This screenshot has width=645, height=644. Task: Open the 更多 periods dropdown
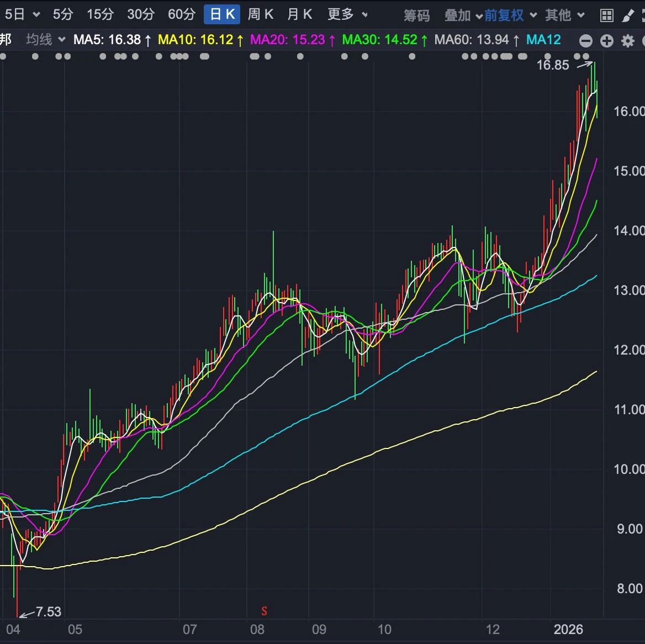click(347, 14)
